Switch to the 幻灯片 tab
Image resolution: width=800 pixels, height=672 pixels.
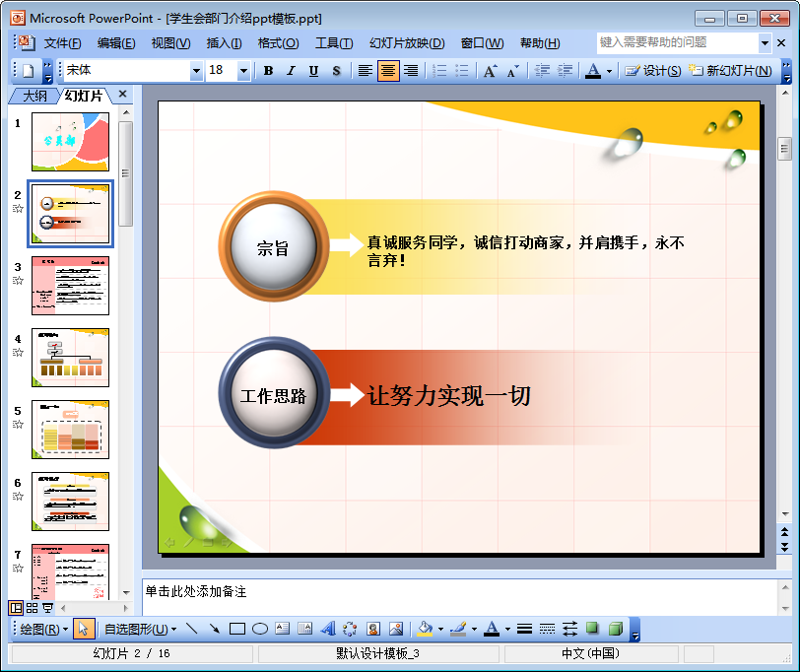[84, 96]
